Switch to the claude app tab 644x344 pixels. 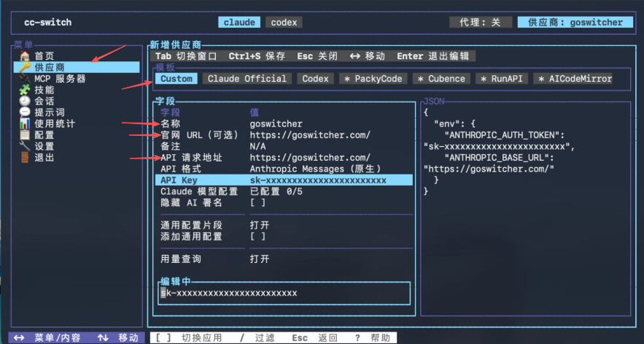tap(239, 22)
